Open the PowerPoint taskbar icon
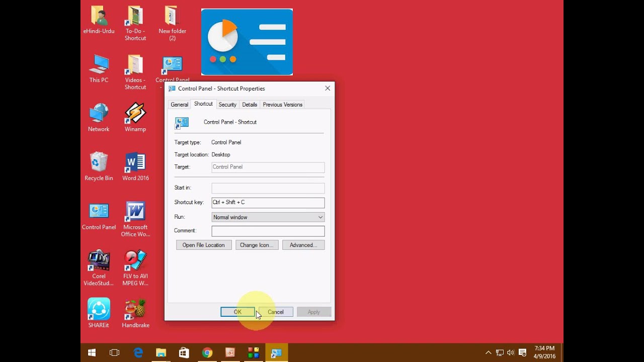Viewport: 644px width, 362px height. [x=230, y=353]
